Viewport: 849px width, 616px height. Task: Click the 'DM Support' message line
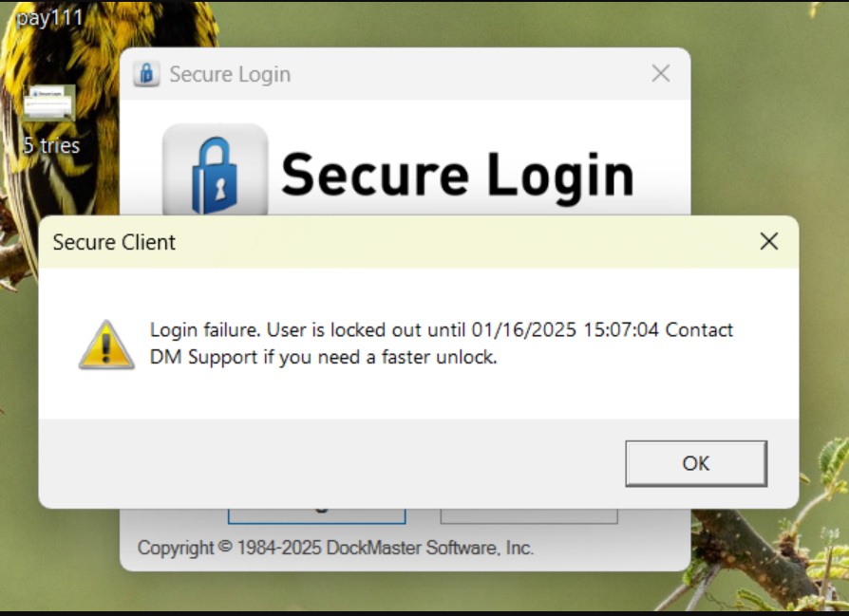pyautogui.click(x=323, y=357)
